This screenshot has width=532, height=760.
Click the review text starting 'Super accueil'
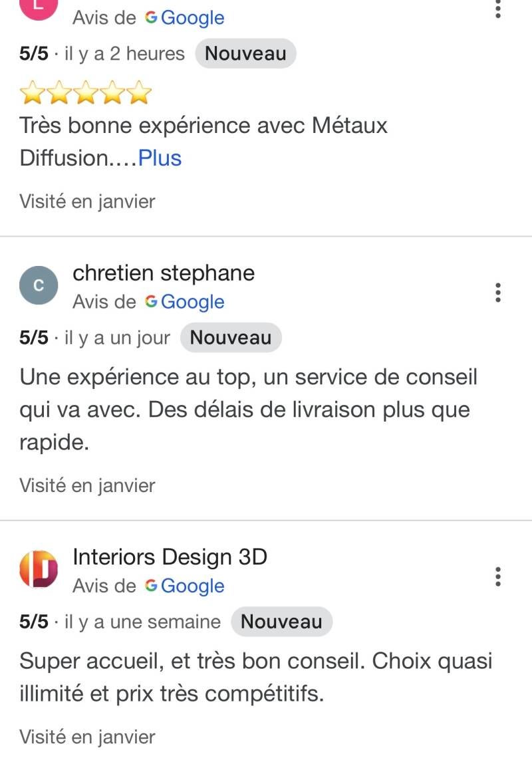pyautogui.click(x=256, y=678)
